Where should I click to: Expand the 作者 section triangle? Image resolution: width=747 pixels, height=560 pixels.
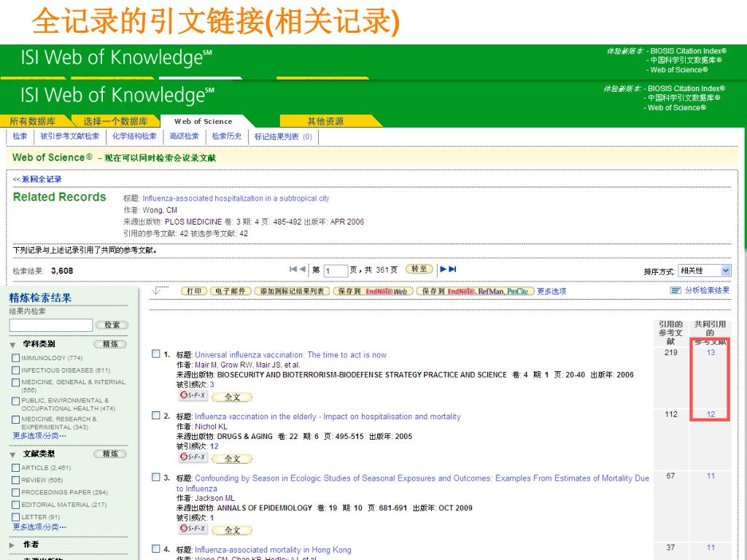(13, 545)
